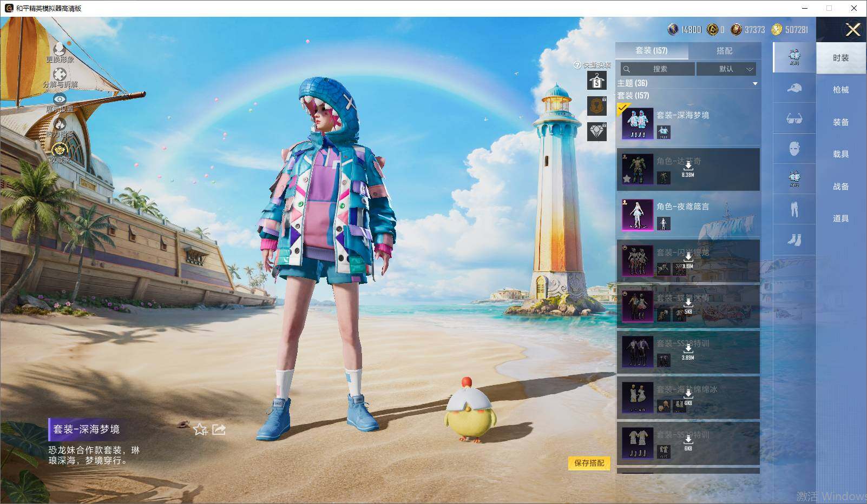Close the wardrobe with the X button

click(x=853, y=30)
